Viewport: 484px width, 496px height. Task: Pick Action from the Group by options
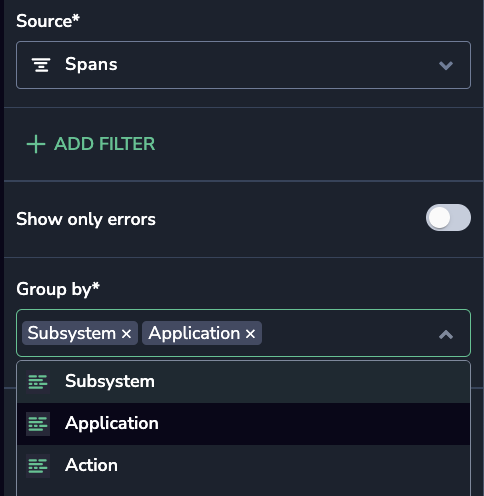click(243, 466)
